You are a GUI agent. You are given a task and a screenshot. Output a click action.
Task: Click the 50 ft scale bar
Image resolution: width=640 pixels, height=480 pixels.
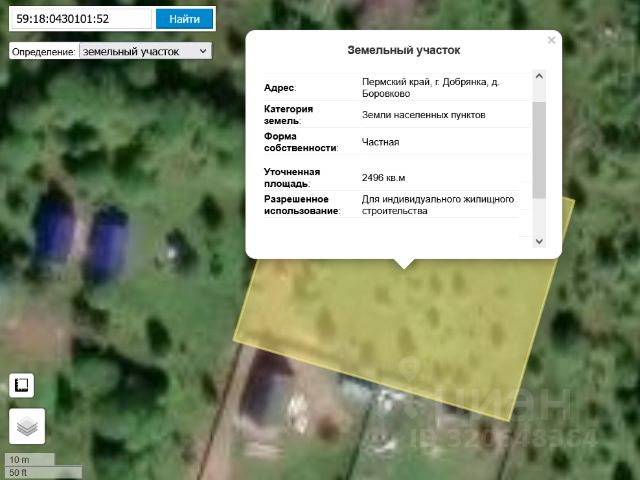point(43,472)
